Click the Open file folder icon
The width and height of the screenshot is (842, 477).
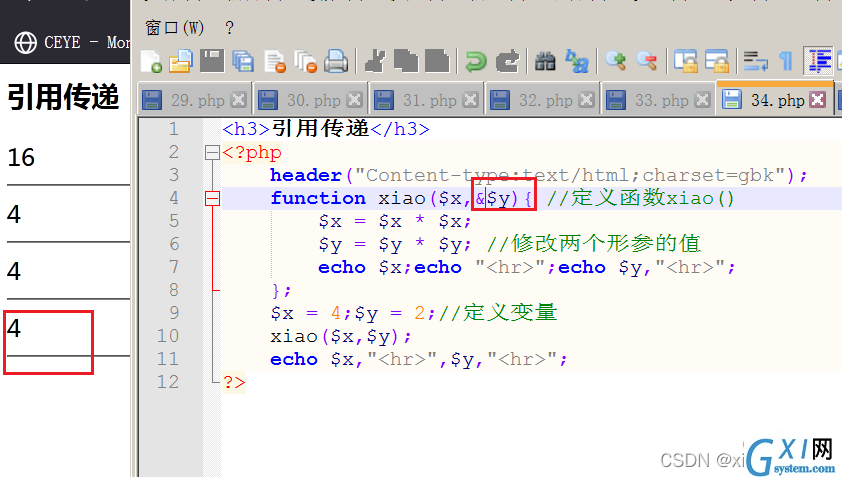181,61
